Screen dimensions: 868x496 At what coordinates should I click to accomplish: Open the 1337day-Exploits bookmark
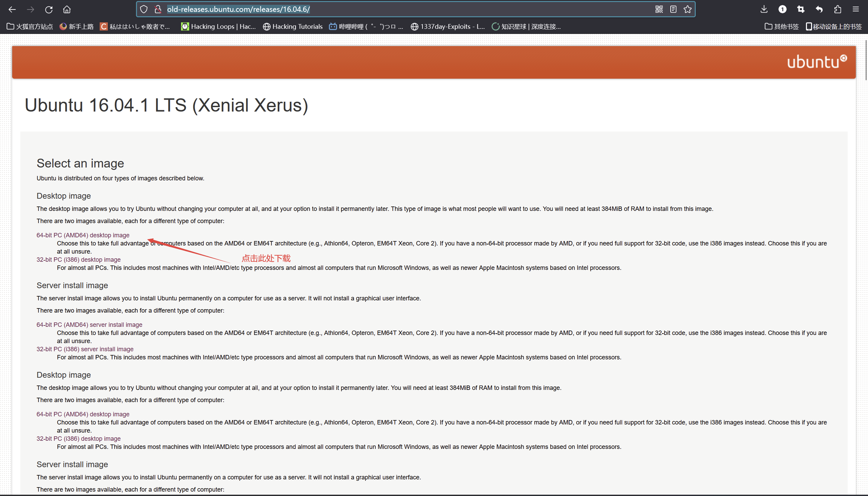[x=448, y=26]
